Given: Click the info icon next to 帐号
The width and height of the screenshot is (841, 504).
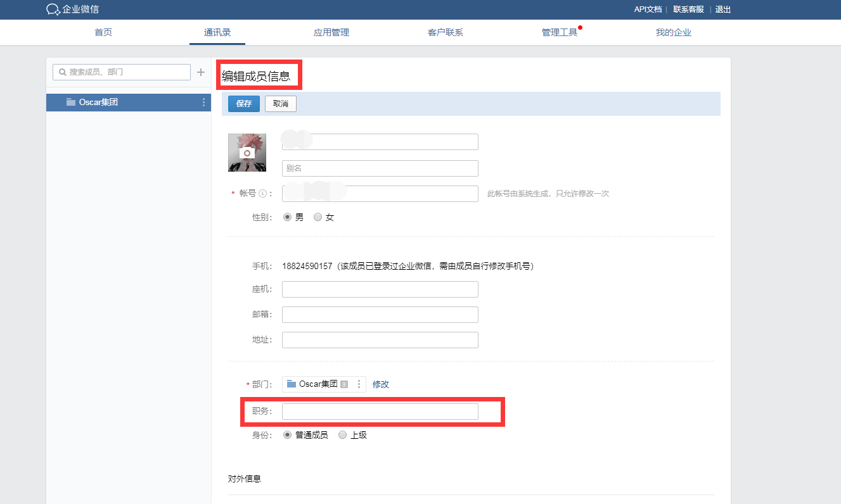Looking at the screenshot, I should pyautogui.click(x=262, y=194).
